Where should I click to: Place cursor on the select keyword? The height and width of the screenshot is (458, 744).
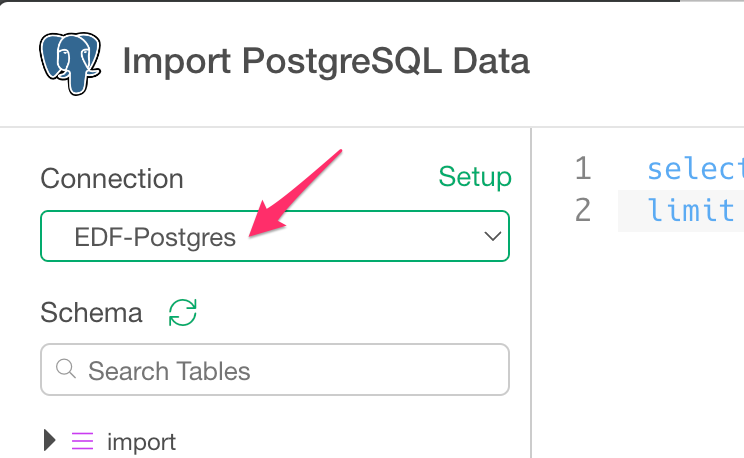pyautogui.click(x=696, y=169)
